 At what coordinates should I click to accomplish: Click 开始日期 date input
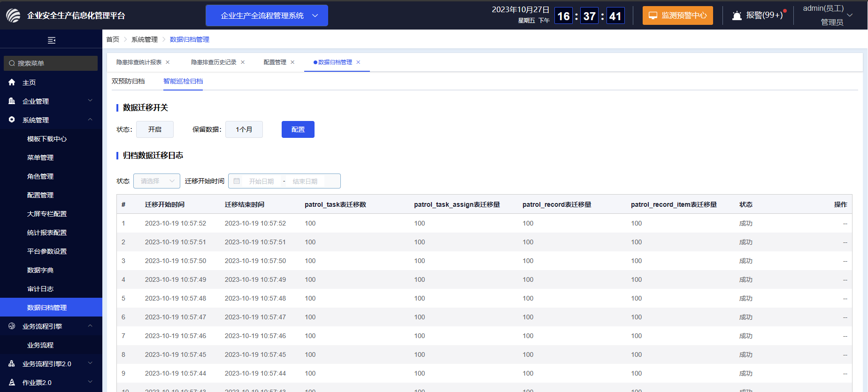[x=261, y=181]
